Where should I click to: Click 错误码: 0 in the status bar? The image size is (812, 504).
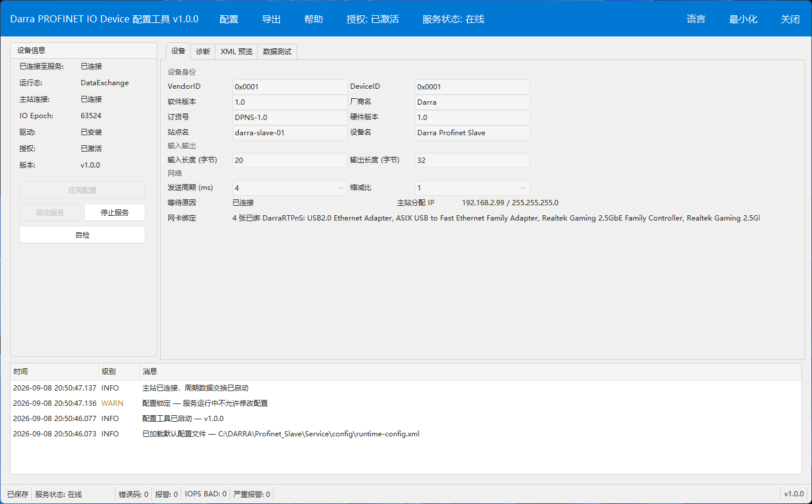134,495
